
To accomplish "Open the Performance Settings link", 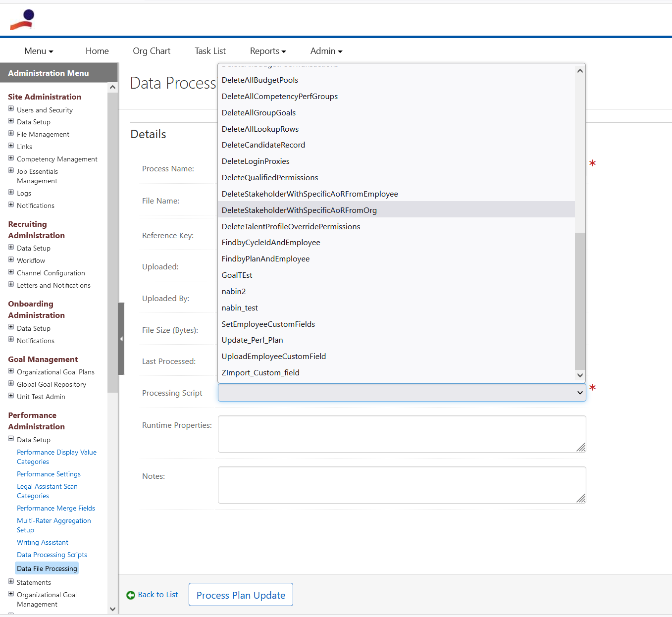I will [49, 474].
